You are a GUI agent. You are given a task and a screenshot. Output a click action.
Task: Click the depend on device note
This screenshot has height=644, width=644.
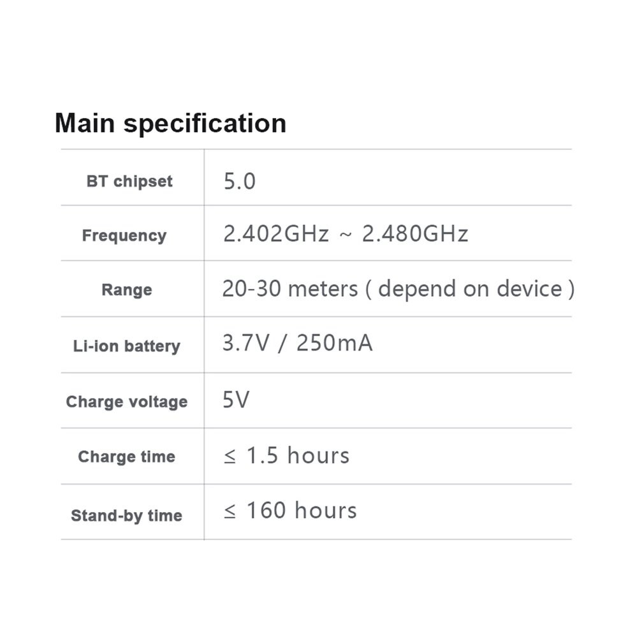click(471, 289)
